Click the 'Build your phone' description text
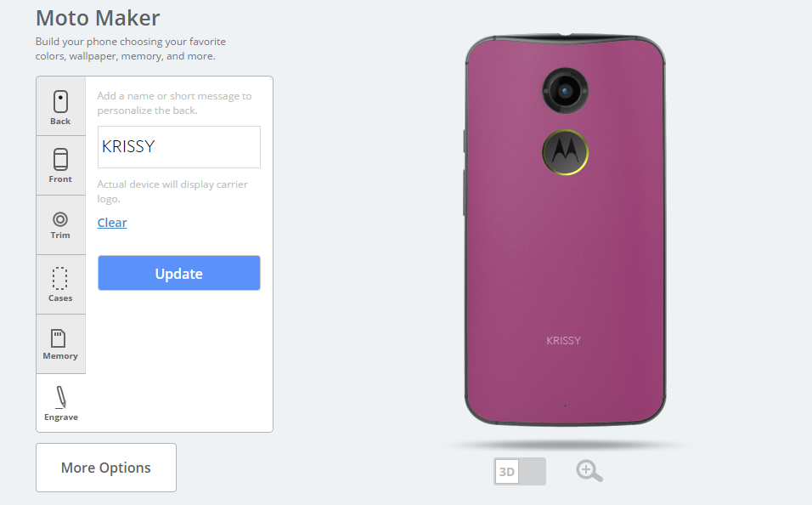This screenshot has width=812, height=505. pyautogui.click(x=131, y=48)
